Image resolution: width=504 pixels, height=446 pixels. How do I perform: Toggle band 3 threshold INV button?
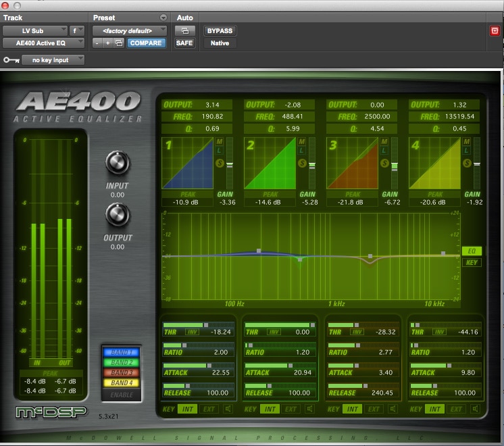click(357, 332)
